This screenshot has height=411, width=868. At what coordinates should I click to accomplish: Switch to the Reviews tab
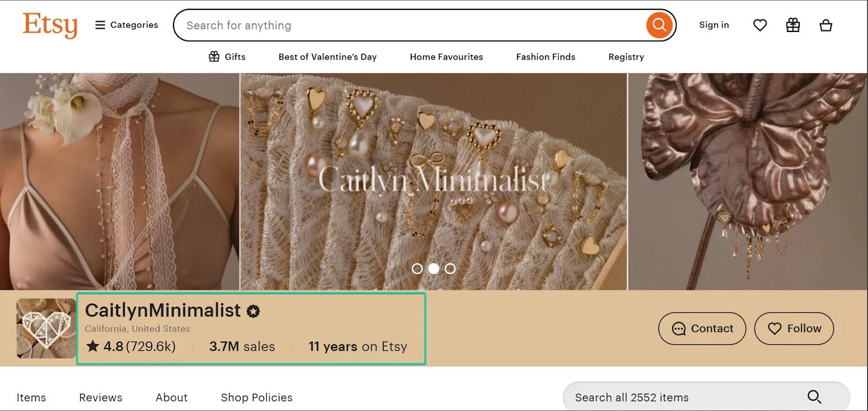click(x=101, y=397)
